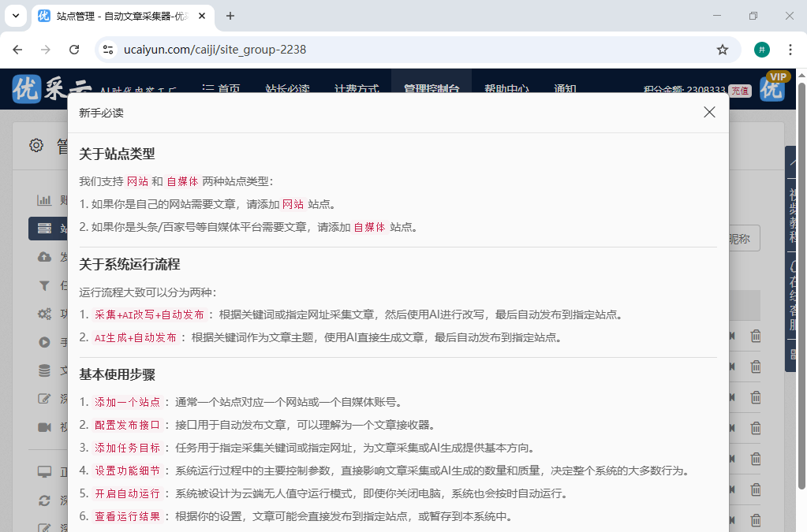The height and width of the screenshot is (532, 807).
Task: Select the monitor screen sidebar icon
Action: point(45,471)
